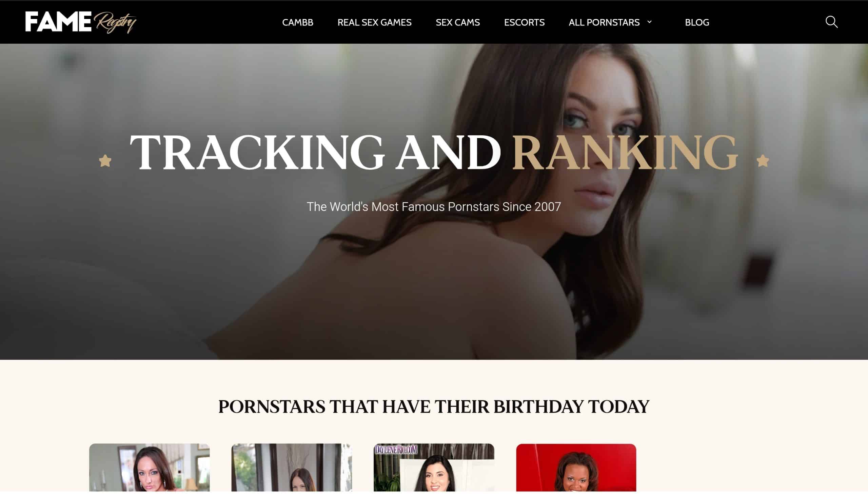Open the thumbnail watermarked DayleneRio.com
This screenshot has height=496, width=868.
(434, 468)
